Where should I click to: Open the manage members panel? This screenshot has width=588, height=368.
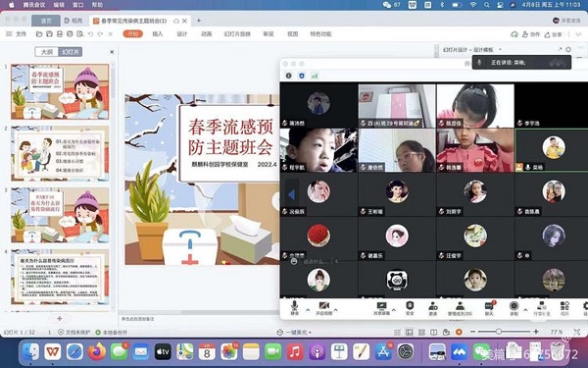click(x=460, y=308)
